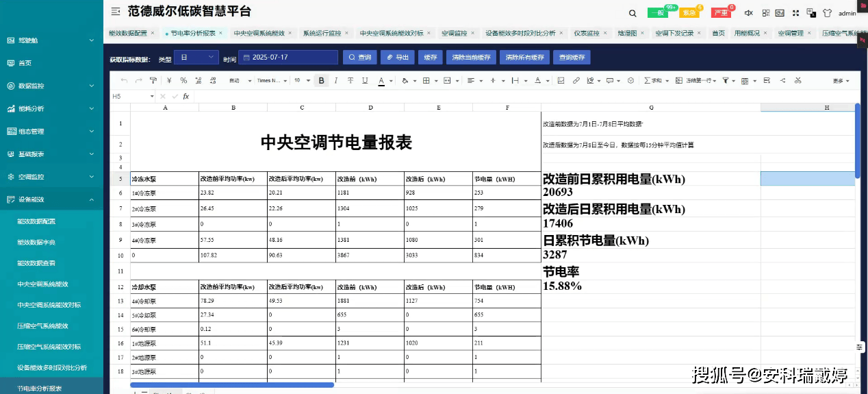This screenshot has width=868, height=394.
Task: Select cell containing 15.88%
Action: click(x=651, y=286)
